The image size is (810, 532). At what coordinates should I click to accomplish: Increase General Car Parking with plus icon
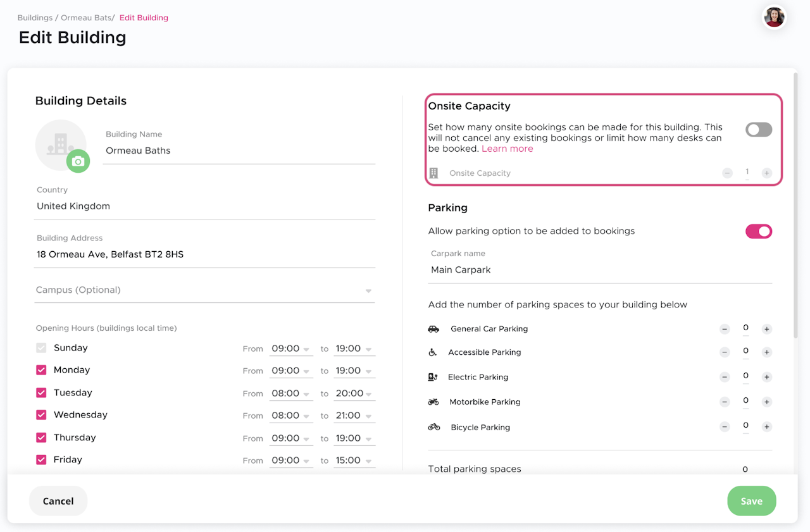point(766,329)
